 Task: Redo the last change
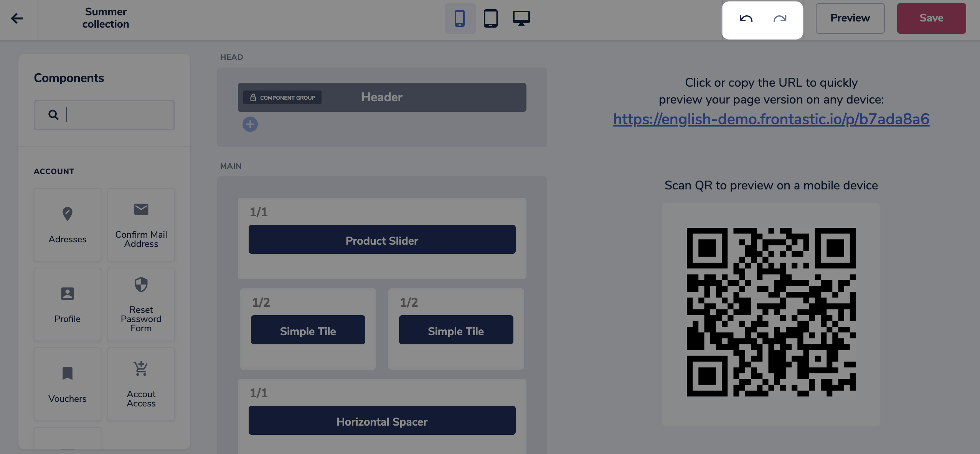point(780,18)
